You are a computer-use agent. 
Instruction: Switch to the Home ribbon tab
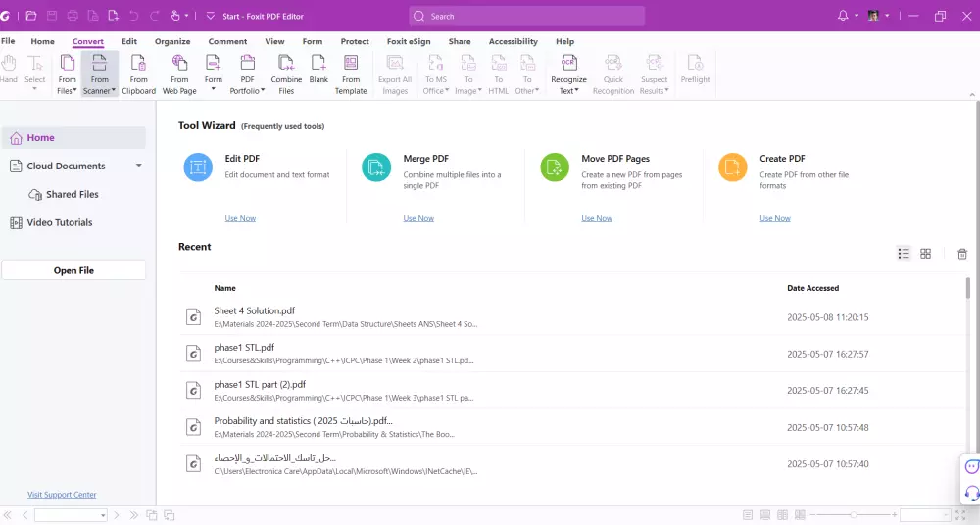pyautogui.click(x=42, y=41)
